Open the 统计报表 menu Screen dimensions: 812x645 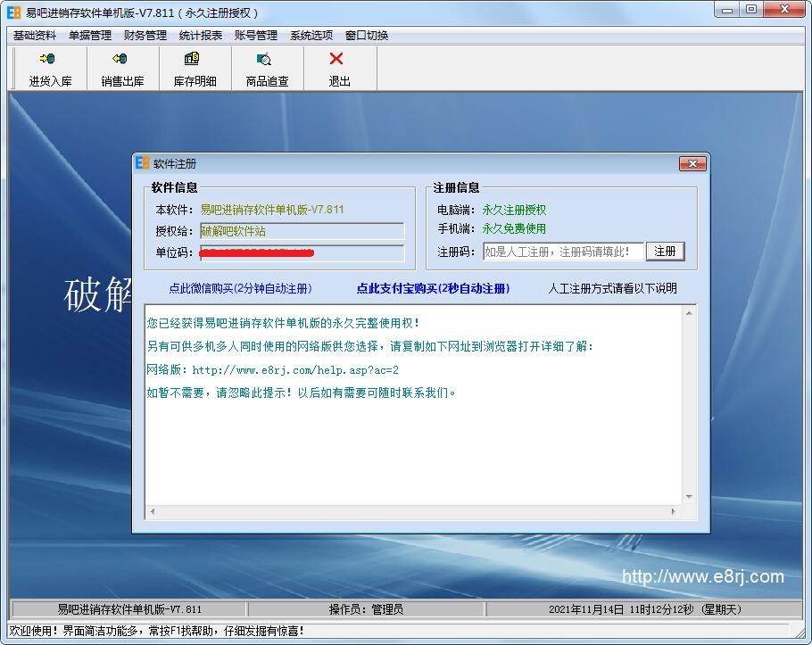click(x=201, y=35)
